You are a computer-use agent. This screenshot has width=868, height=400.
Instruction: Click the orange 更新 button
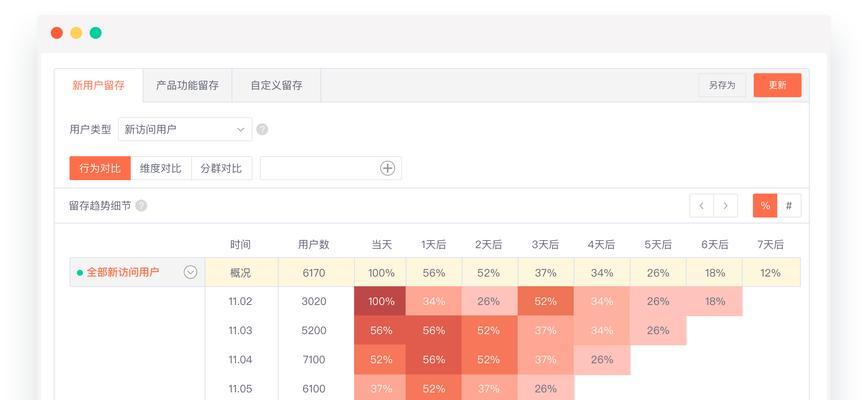777,85
